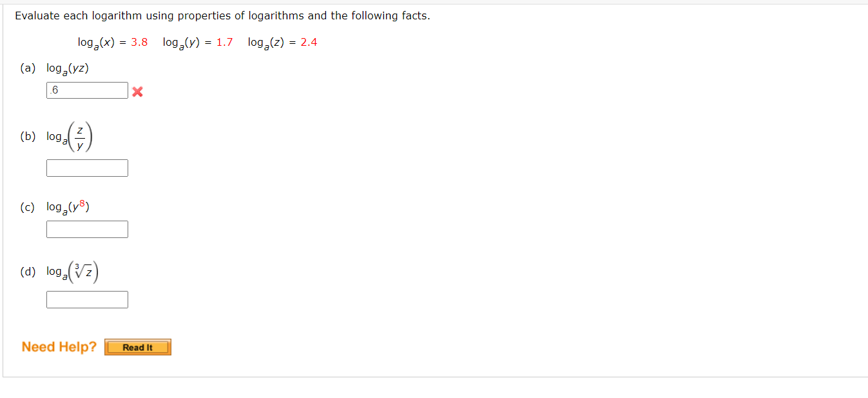Click the red value 3.8 for log_a(x)
The height and width of the screenshot is (398, 868).
pos(139,42)
